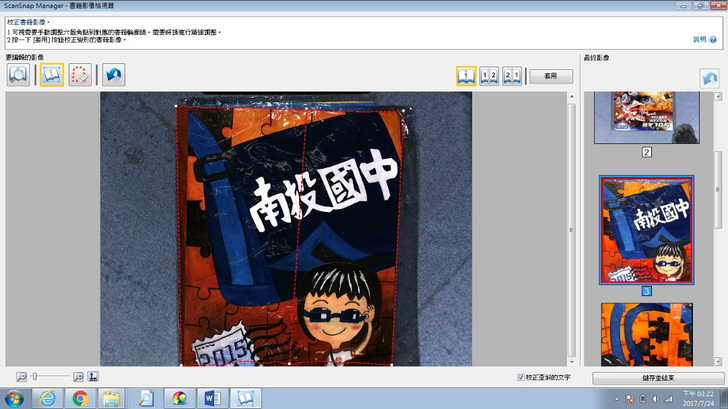Select the dotted-outline eraser retouch tool
Viewport: 728px width, 409px height.
pyautogui.click(x=79, y=75)
